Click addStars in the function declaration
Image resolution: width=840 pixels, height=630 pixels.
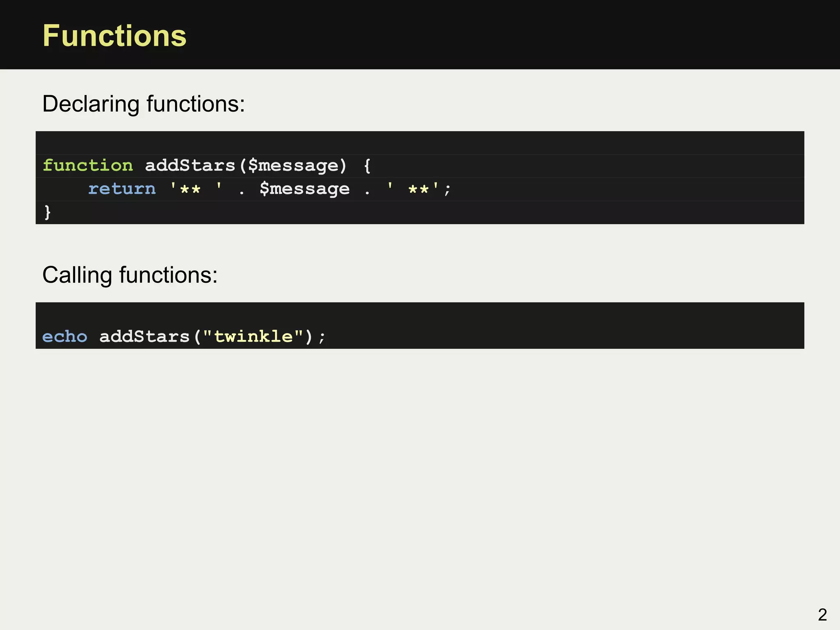(x=190, y=166)
